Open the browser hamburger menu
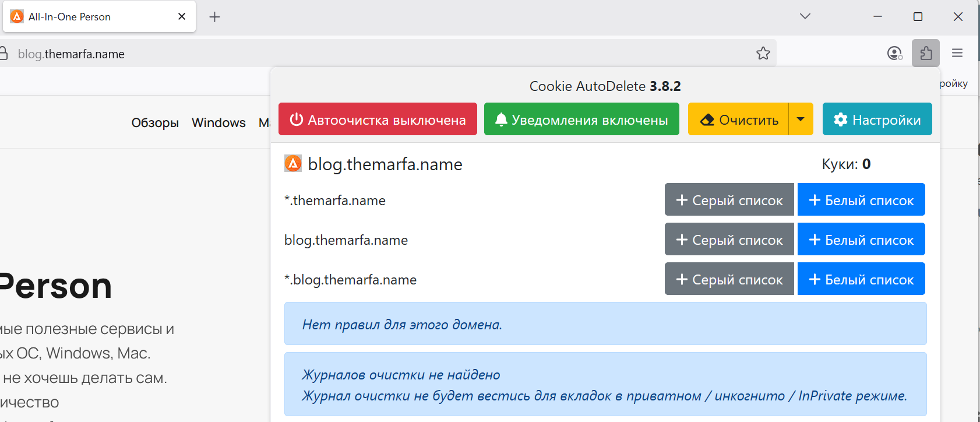 [x=957, y=54]
